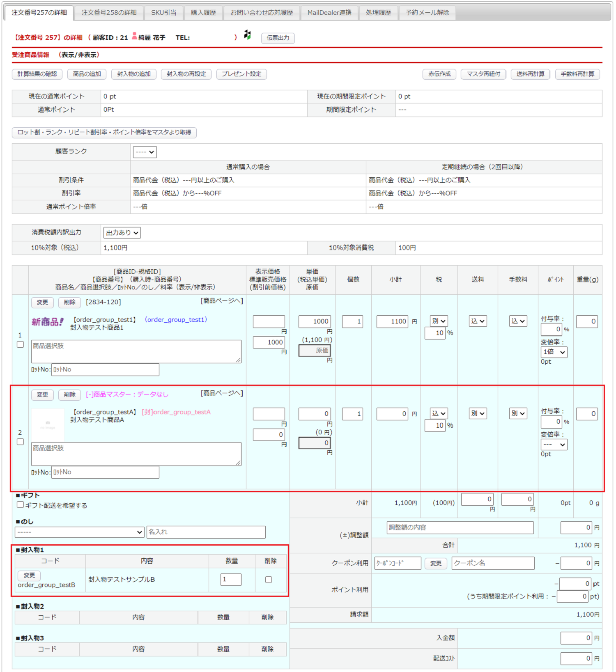Viewport: 616px width, 672px height.
Task: Click the 調整額の内容 input field
Action: tap(460, 528)
